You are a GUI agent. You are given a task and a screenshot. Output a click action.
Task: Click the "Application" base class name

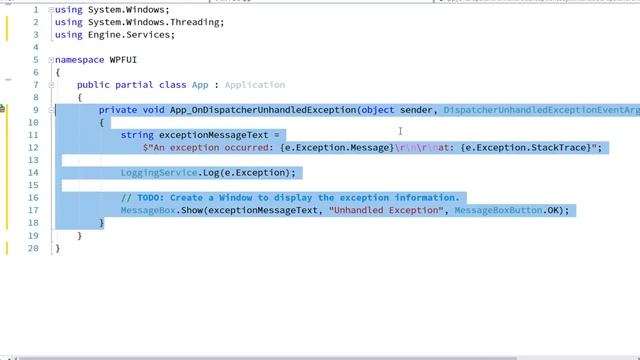(255, 85)
